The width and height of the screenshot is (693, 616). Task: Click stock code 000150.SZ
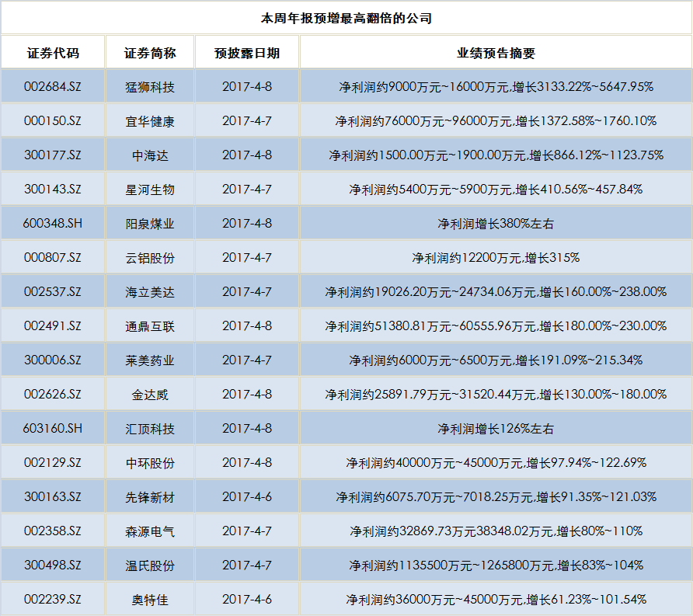coord(53,120)
